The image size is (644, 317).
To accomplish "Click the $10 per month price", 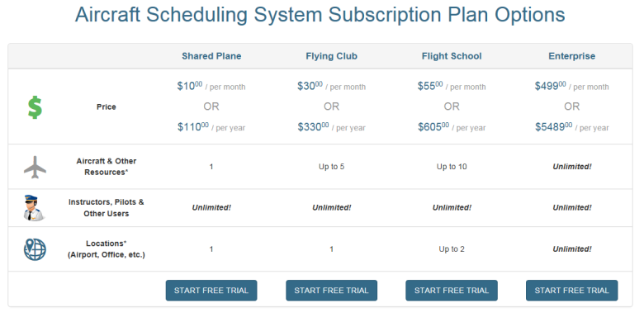I will 211,86.
